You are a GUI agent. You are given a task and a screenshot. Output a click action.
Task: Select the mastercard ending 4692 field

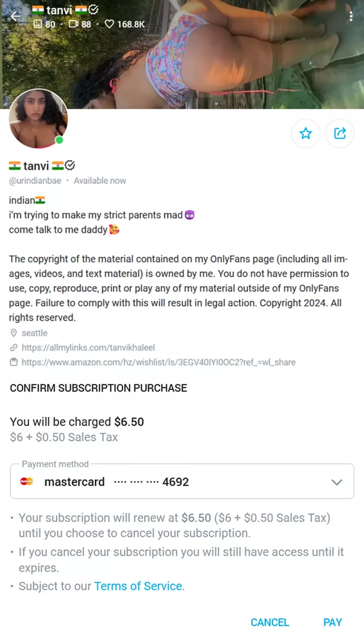point(182,481)
